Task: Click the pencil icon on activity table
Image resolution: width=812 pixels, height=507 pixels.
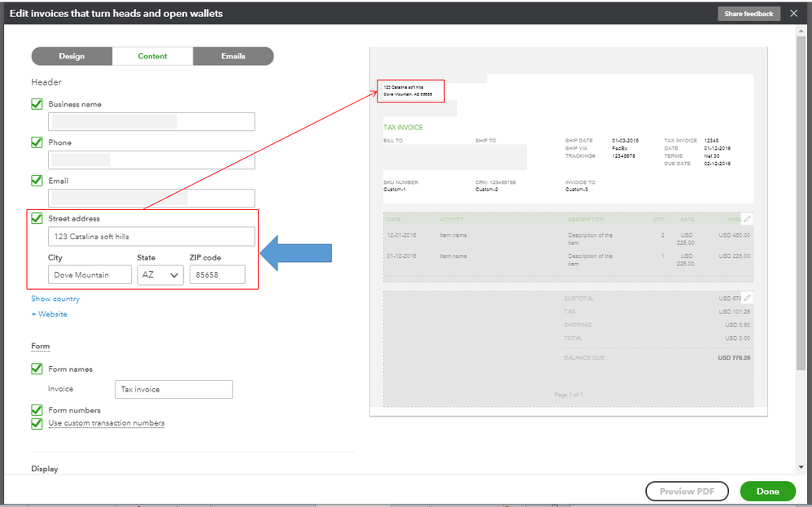Action: 747,220
